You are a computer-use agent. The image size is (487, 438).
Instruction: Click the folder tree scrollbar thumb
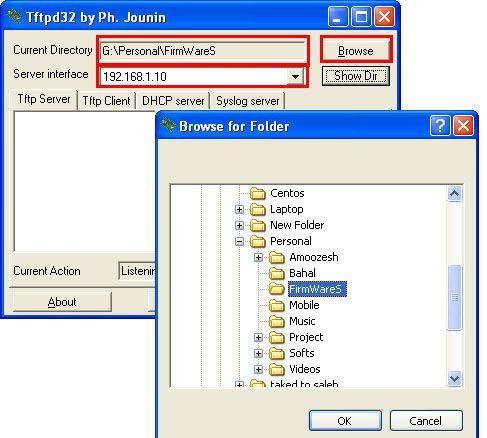455,297
